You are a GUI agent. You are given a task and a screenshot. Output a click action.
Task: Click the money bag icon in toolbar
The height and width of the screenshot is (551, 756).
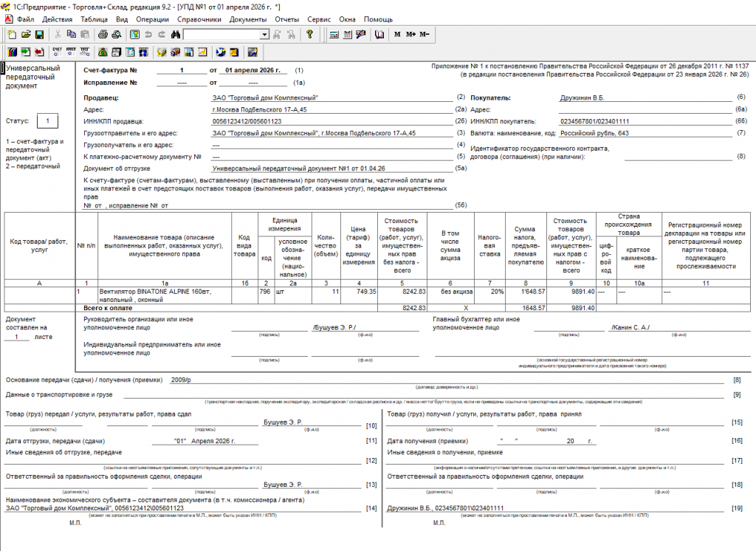tap(103, 52)
